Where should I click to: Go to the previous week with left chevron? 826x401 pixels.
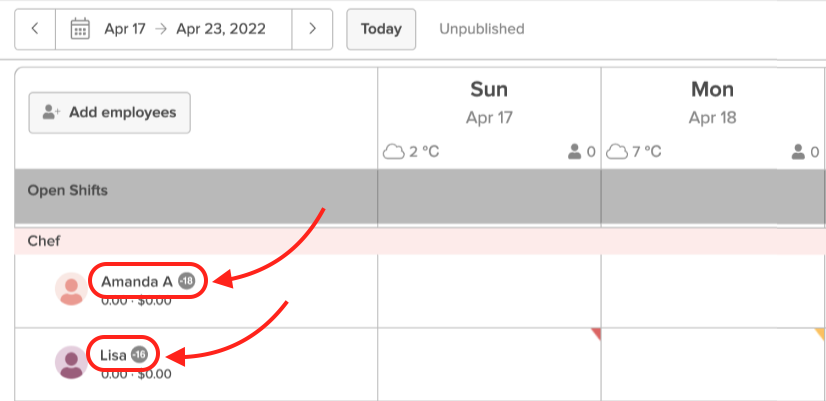35,29
